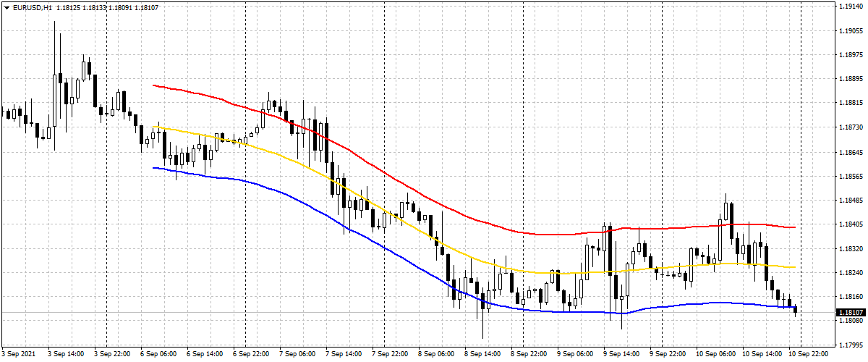The height and width of the screenshot is (362, 868).
Task: Click the 6 Sep 06:00 time label
Action: (160, 355)
